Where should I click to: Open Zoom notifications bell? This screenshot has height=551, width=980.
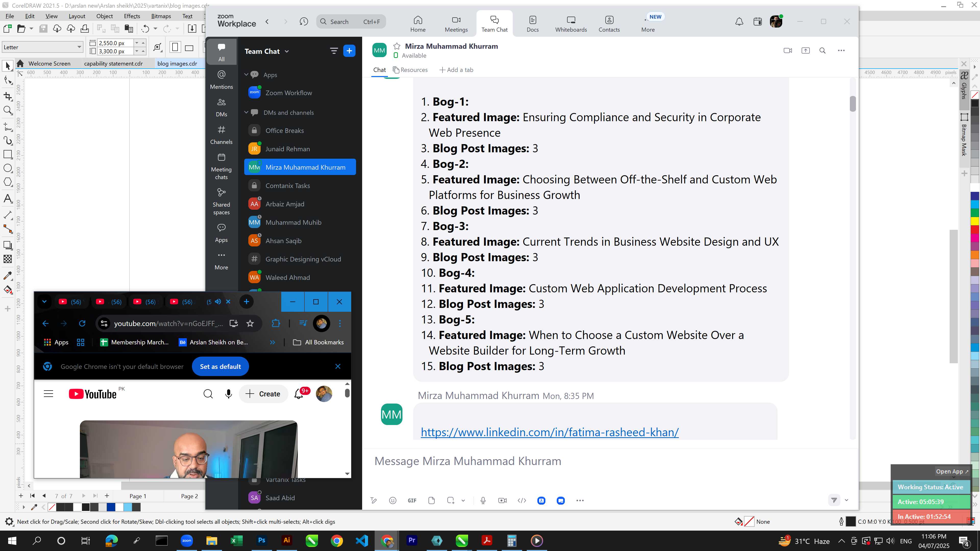739,22
